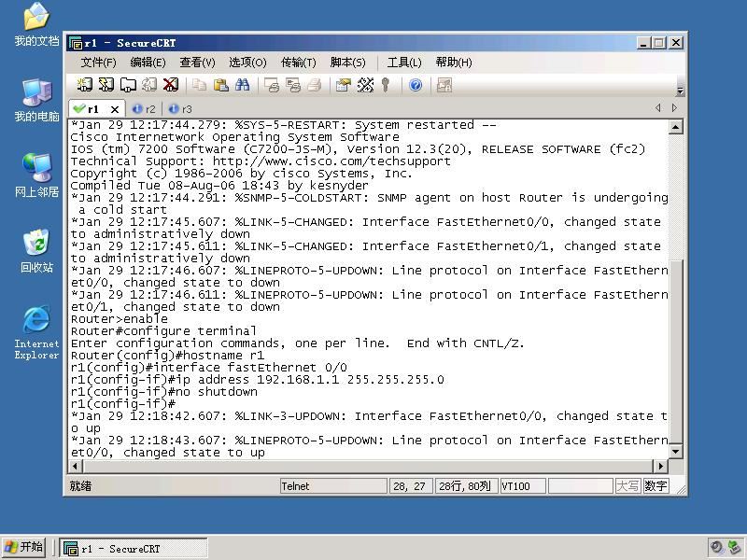Expand the toolbar options chevron
747x560 pixels.
[x=681, y=91]
